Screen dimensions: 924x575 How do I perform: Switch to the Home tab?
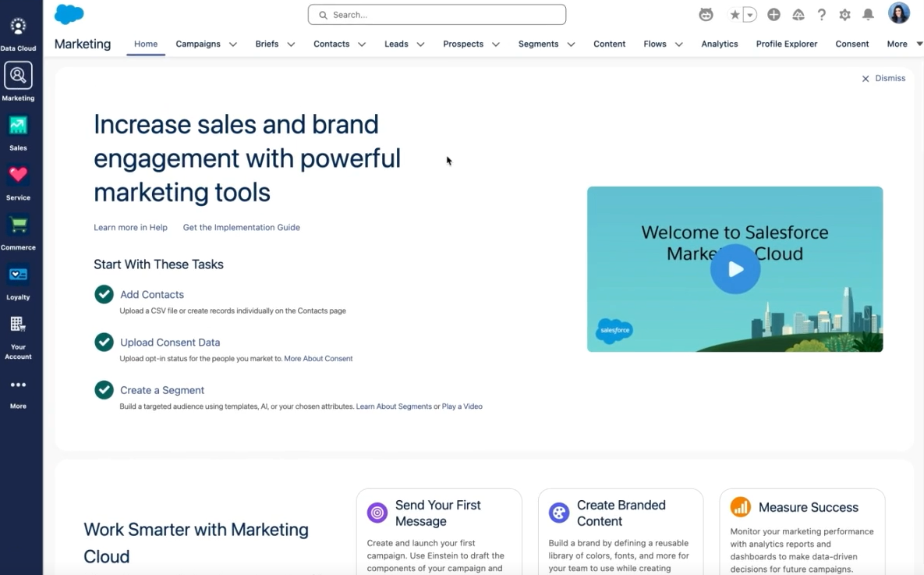coord(146,44)
